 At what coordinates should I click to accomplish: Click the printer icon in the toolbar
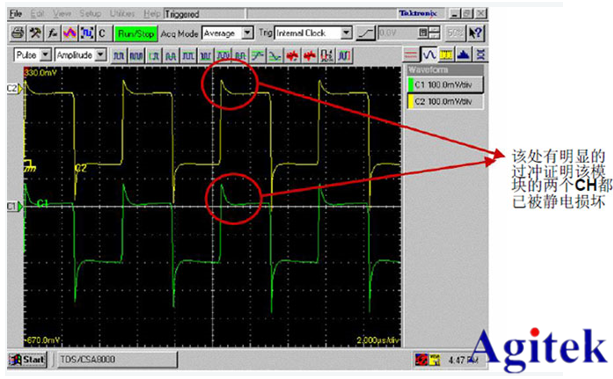17,33
